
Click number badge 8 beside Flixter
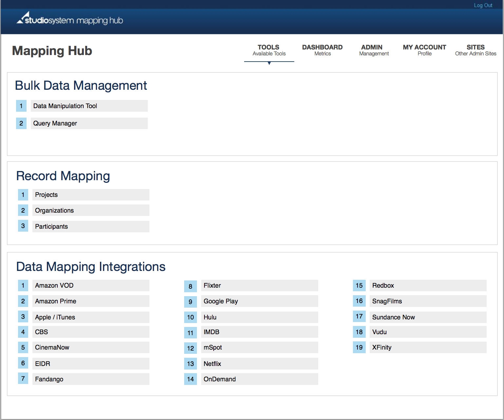pos(190,286)
